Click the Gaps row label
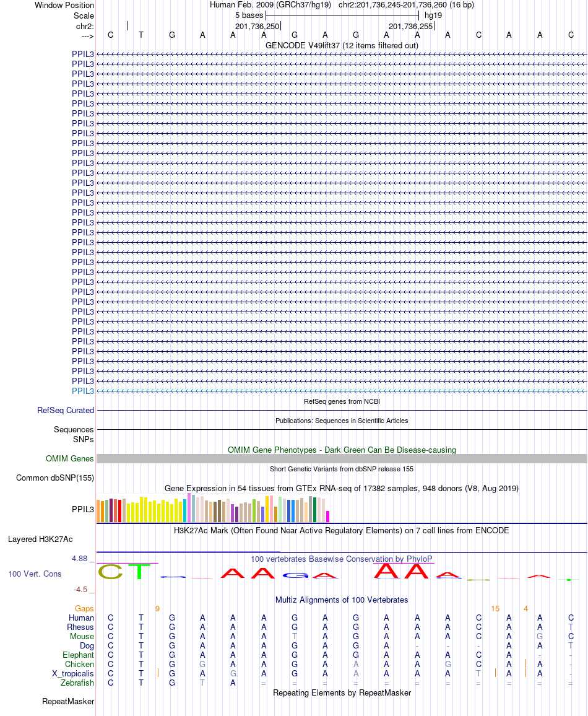The image size is (588, 716). [84, 609]
